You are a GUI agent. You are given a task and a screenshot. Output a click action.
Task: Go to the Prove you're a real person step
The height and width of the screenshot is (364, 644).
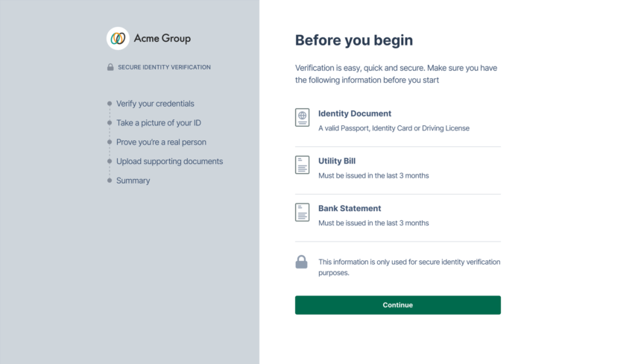click(x=161, y=142)
